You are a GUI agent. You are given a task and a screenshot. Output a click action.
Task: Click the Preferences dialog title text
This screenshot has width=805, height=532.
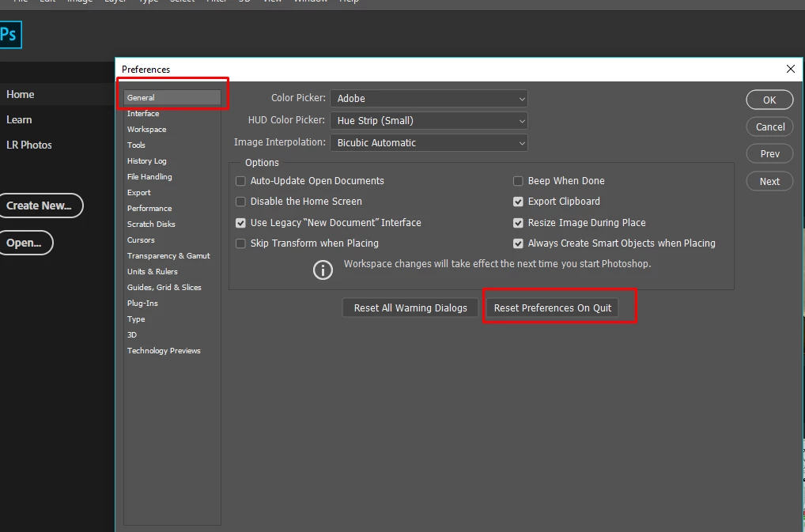pos(146,70)
